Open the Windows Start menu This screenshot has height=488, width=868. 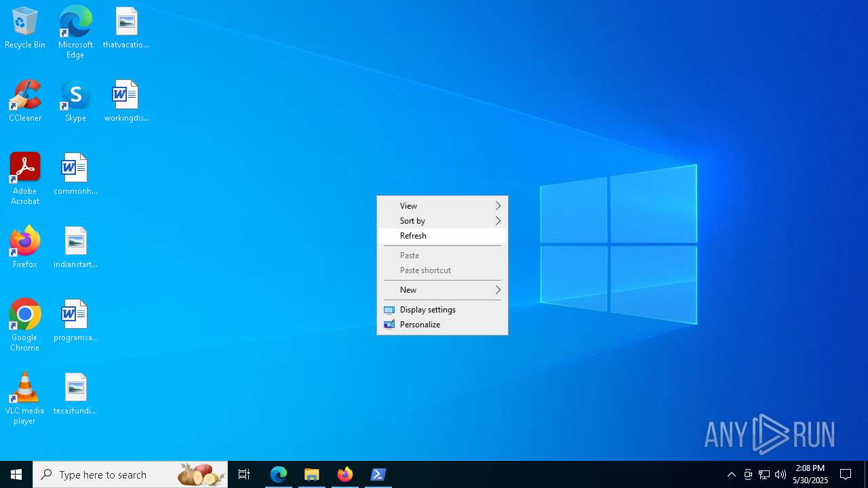16,474
